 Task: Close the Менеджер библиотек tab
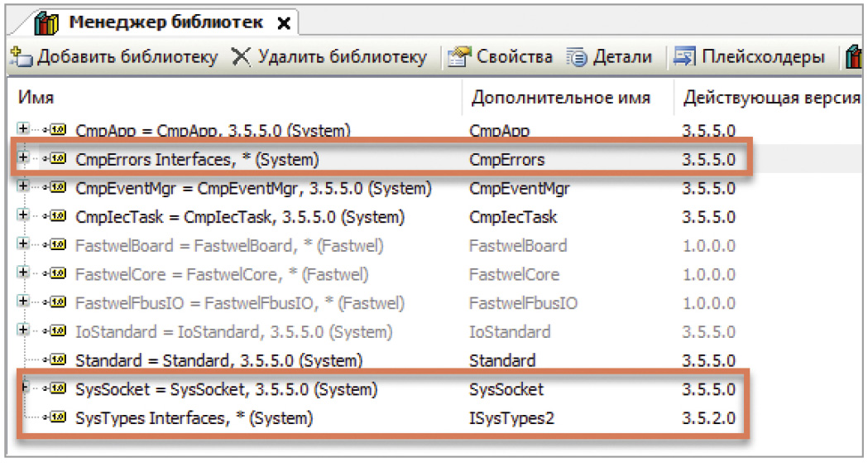[284, 24]
